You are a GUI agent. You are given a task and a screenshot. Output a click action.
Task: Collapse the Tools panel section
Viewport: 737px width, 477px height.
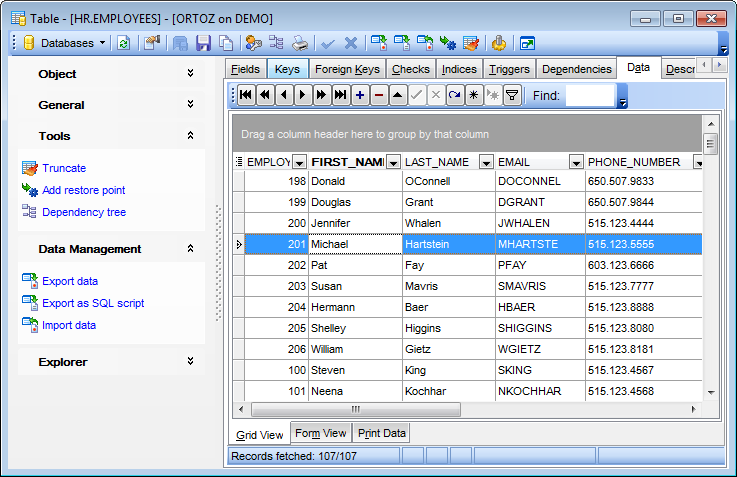click(190, 136)
